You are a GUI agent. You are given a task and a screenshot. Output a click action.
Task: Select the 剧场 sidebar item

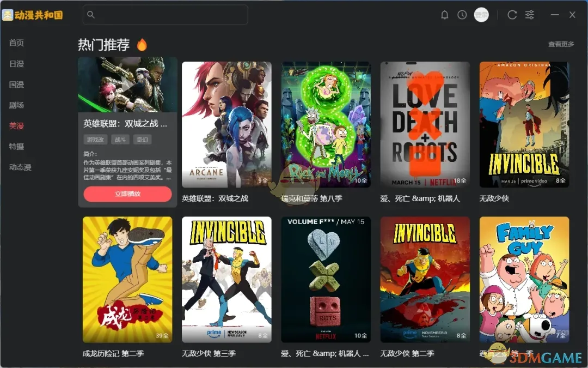point(16,105)
